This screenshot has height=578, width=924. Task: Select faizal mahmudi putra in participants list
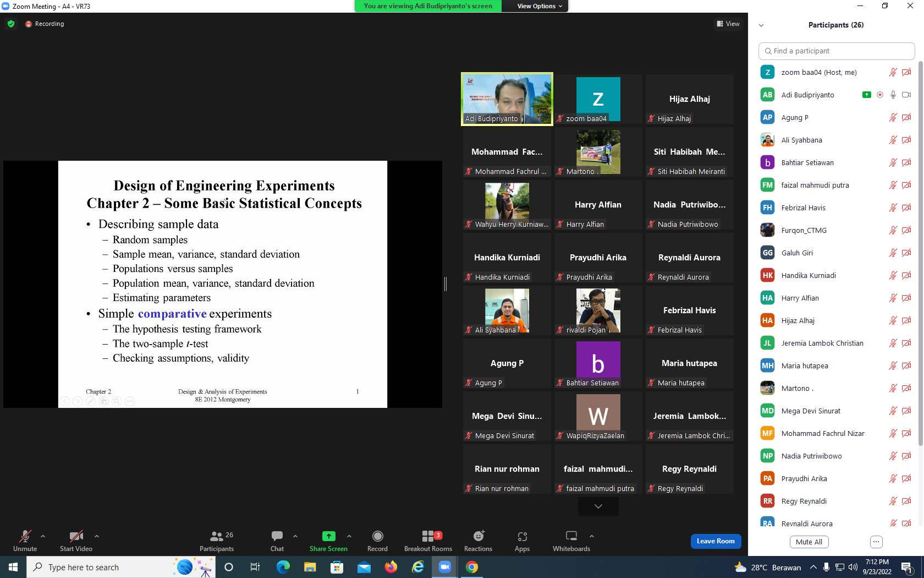tap(836, 185)
